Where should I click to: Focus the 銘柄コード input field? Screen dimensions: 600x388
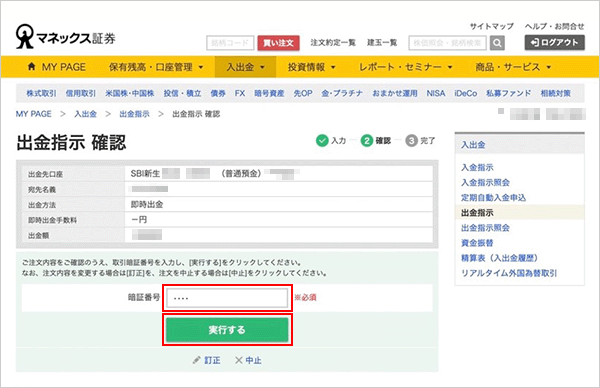point(230,43)
